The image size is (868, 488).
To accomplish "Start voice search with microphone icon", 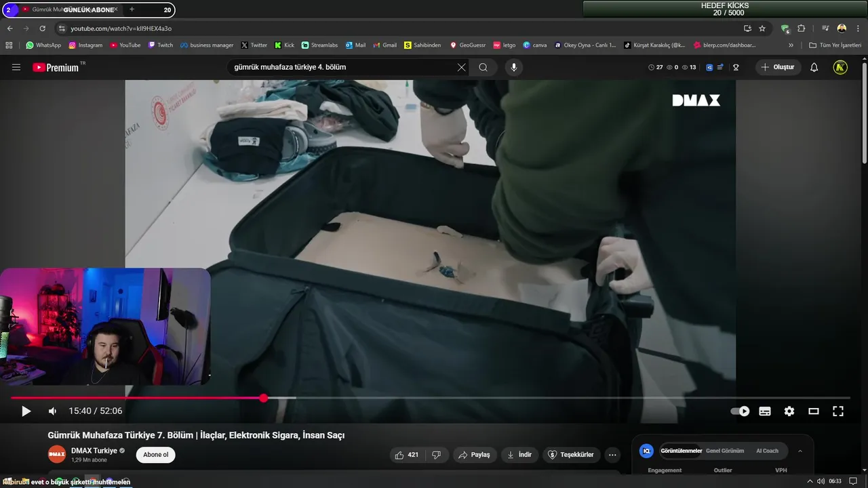I will click(x=513, y=67).
